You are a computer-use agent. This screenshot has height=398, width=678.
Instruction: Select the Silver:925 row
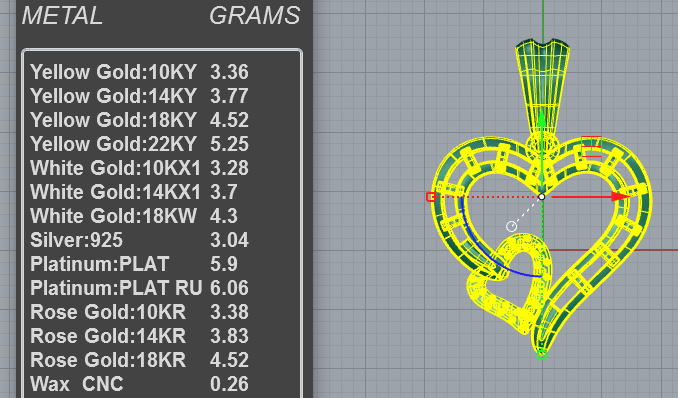139,240
